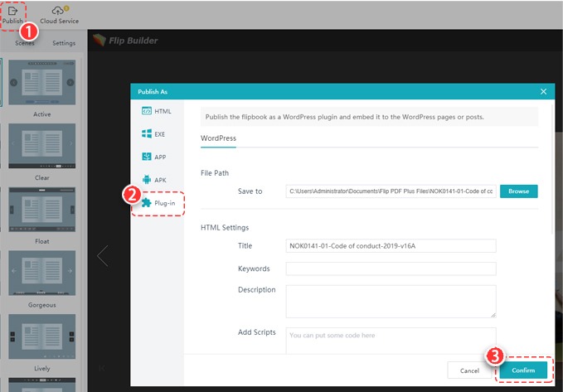Screen dimensions: 563x392
Task: Switch to the Settings tab
Action: tap(64, 43)
